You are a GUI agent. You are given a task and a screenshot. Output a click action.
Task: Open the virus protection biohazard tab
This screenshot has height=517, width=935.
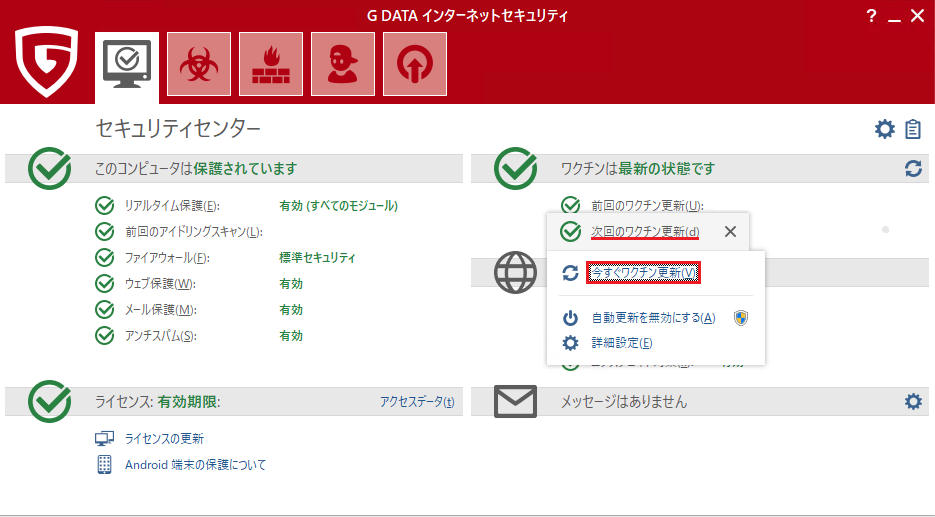[x=199, y=64]
